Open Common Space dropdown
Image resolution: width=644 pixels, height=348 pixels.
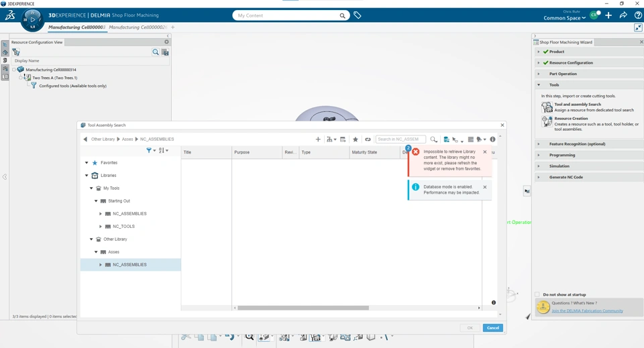564,17
